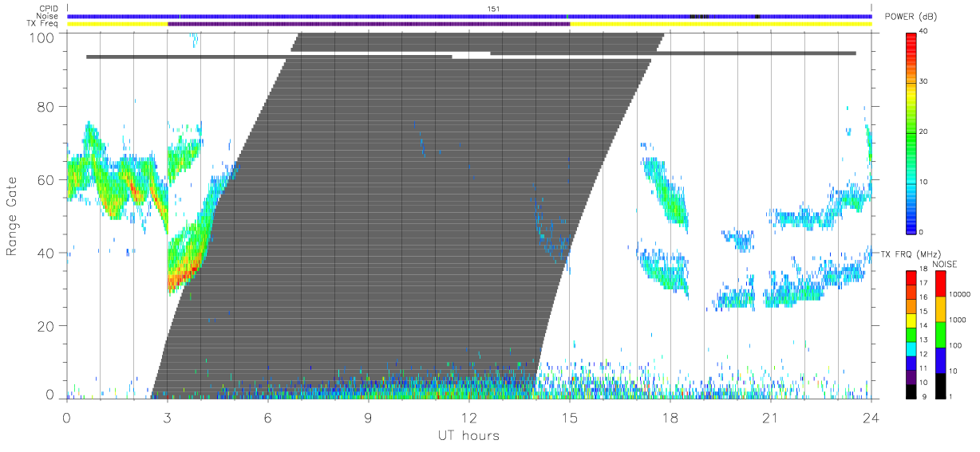
Task: Click the 15 label on TX FRQ scale
Action: (x=923, y=312)
